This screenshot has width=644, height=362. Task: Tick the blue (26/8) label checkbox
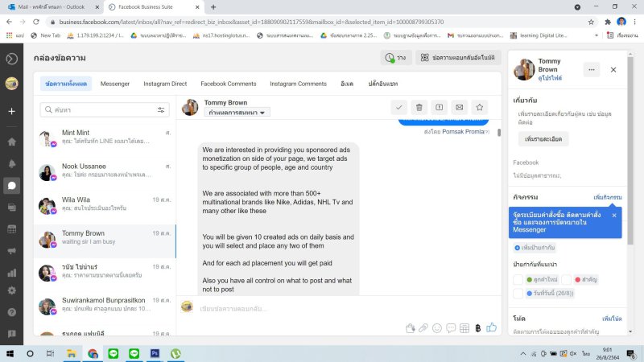(x=518, y=293)
